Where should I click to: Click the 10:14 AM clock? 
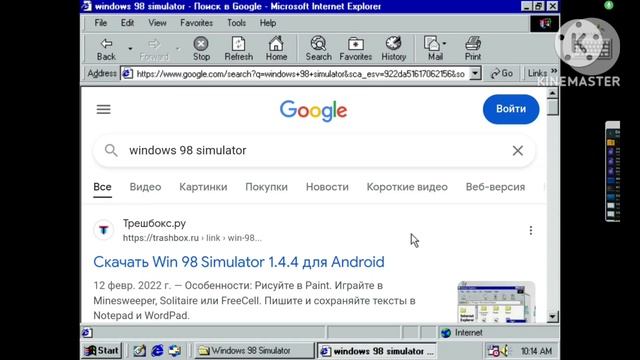[x=536, y=351]
